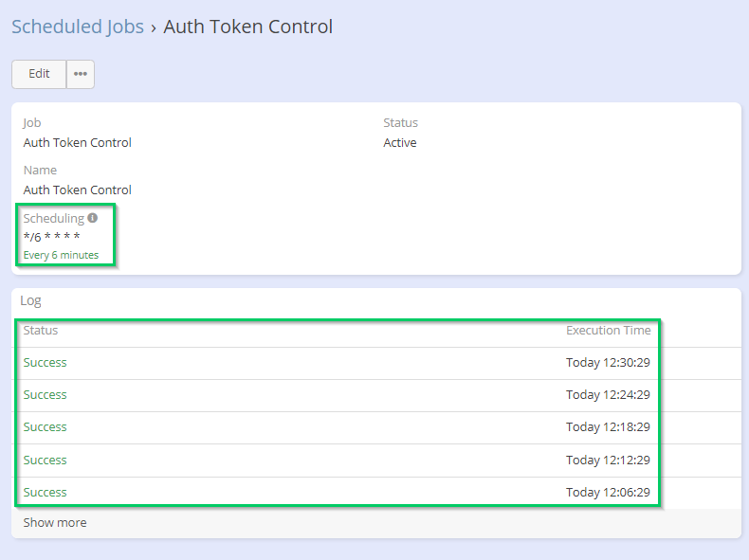This screenshot has width=749, height=560.
Task: Select the Today 12:30:29 execution time cell
Action: pos(607,362)
